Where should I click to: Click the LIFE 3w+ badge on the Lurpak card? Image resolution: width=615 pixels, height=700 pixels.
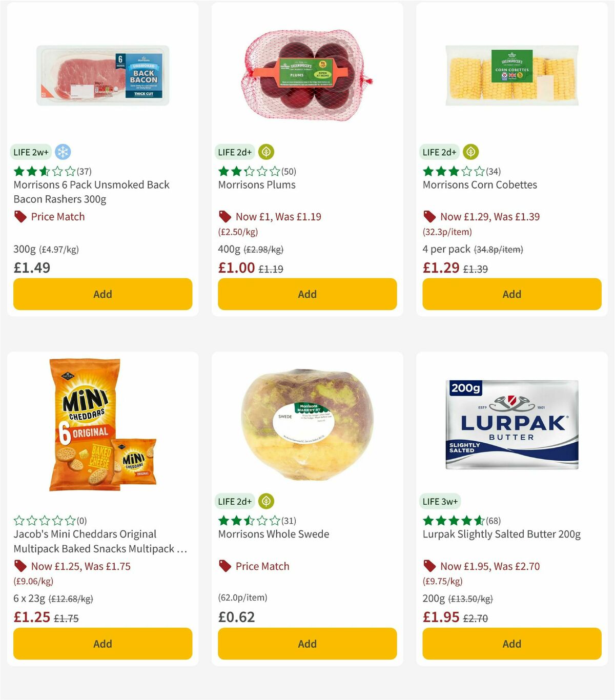point(440,501)
